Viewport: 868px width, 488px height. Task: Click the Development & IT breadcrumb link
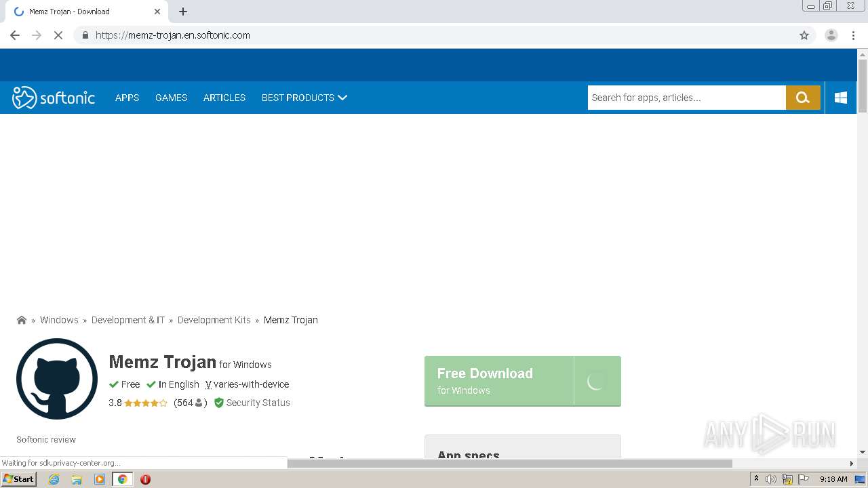click(x=128, y=320)
